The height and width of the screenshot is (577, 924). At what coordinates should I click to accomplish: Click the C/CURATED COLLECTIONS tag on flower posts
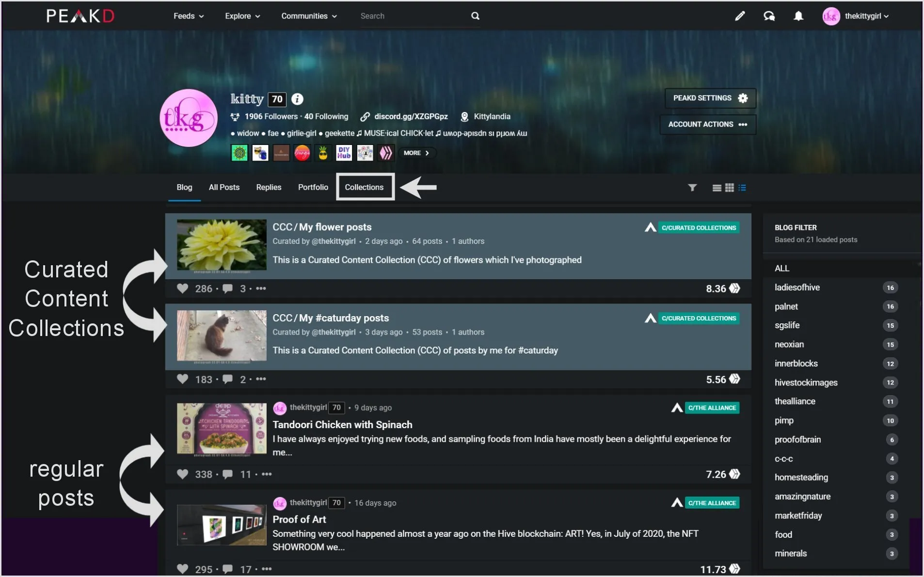coord(699,227)
